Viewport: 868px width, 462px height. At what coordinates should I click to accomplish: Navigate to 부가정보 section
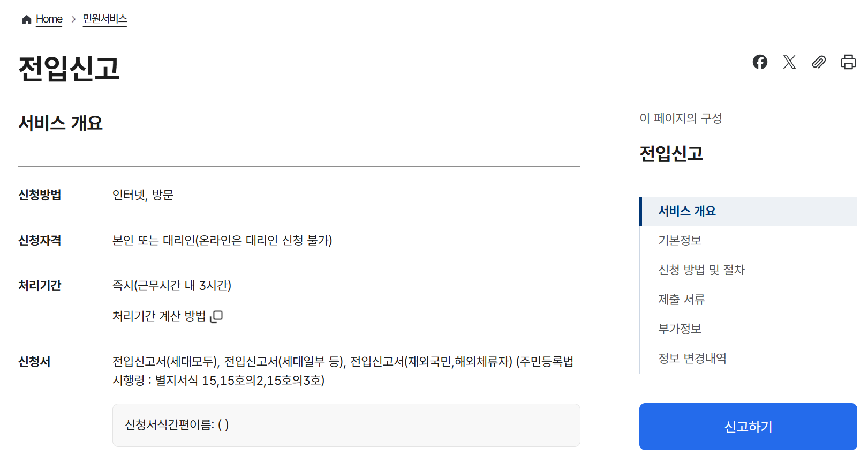point(678,329)
